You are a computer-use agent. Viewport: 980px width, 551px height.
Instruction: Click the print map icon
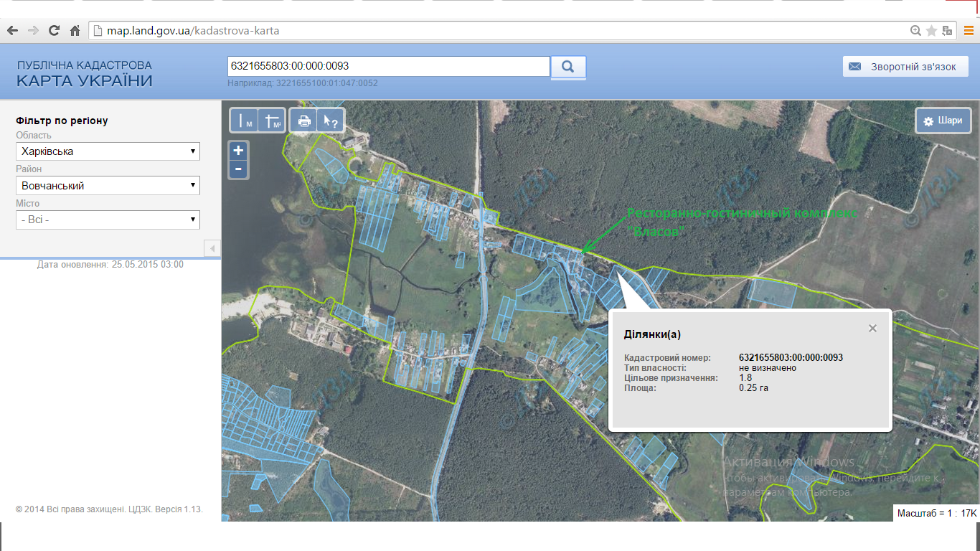click(x=304, y=121)
